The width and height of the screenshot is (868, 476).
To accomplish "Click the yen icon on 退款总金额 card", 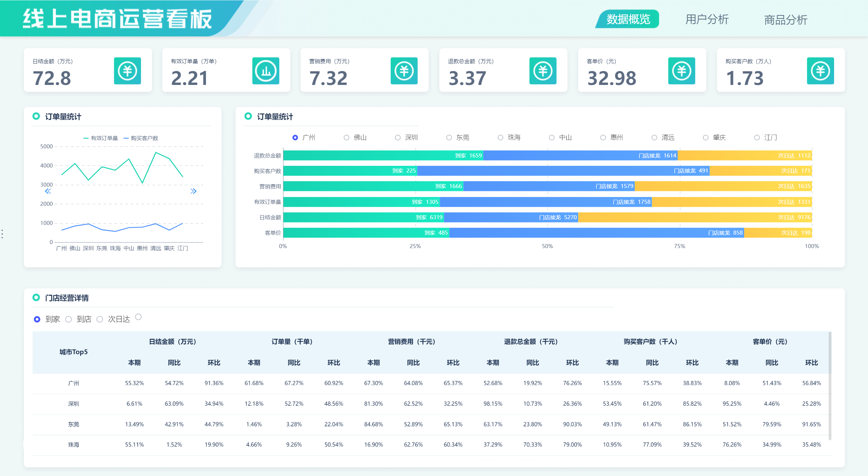I will click(542, 71).
